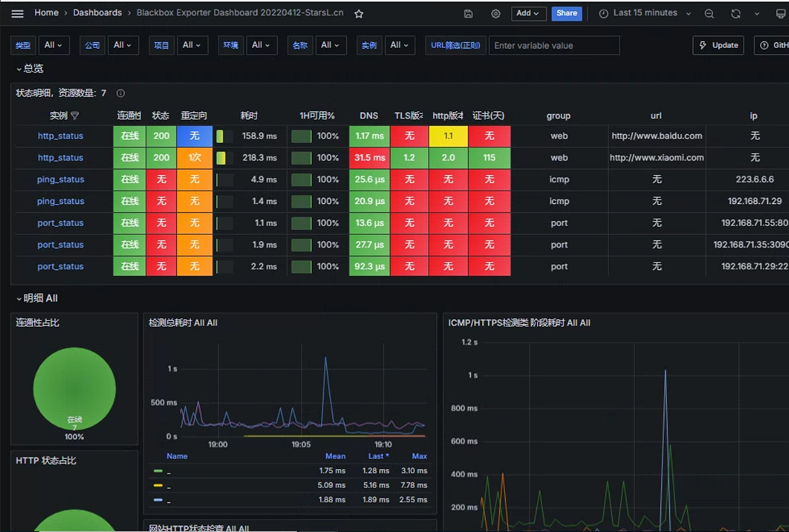
Task: Sort legend by Max column
Action: coord(419,456)
